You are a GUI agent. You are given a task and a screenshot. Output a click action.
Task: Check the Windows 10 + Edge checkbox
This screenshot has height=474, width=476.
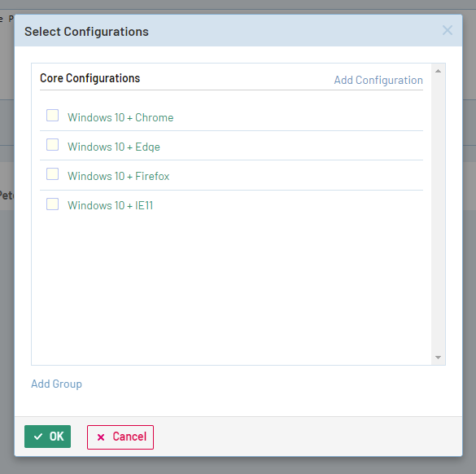(52, 145)
